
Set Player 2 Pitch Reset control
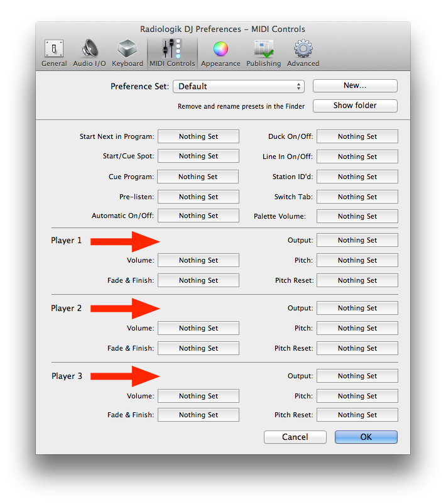[x=357, y=348]
